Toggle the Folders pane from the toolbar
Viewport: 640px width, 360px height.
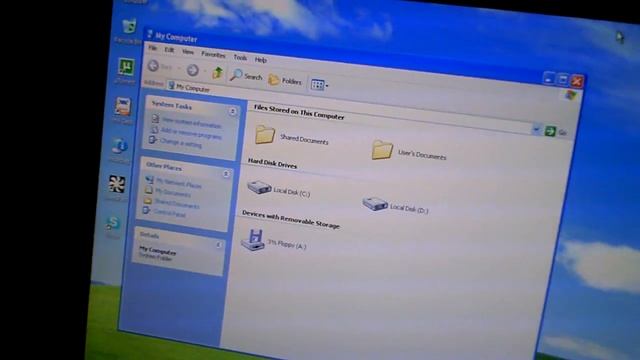click(285, 80)
